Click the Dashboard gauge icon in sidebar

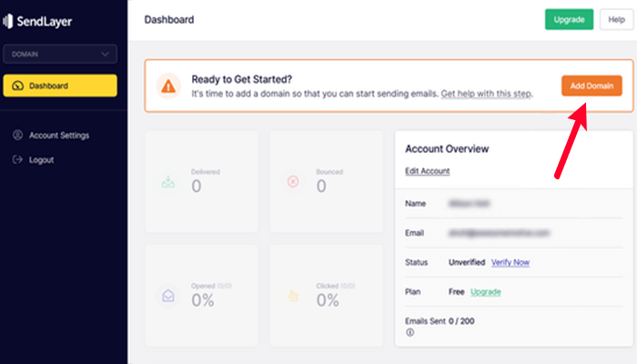click(18, 86)
